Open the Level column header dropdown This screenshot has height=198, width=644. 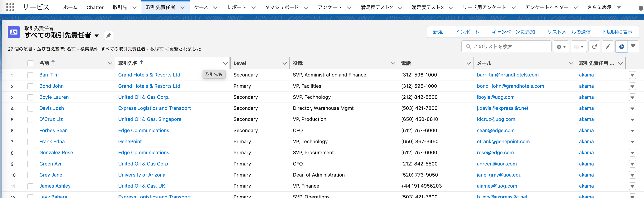click(284, 63)
